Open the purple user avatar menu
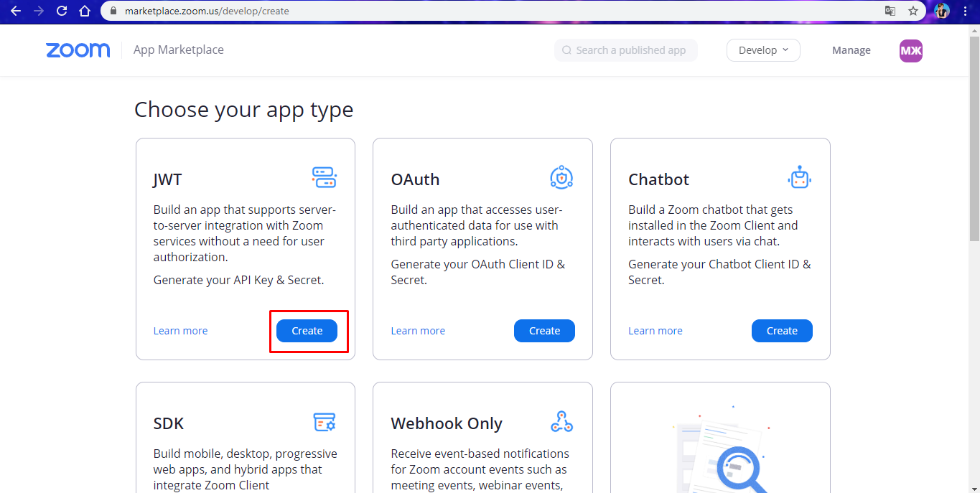980x493 pixels. 911,50
